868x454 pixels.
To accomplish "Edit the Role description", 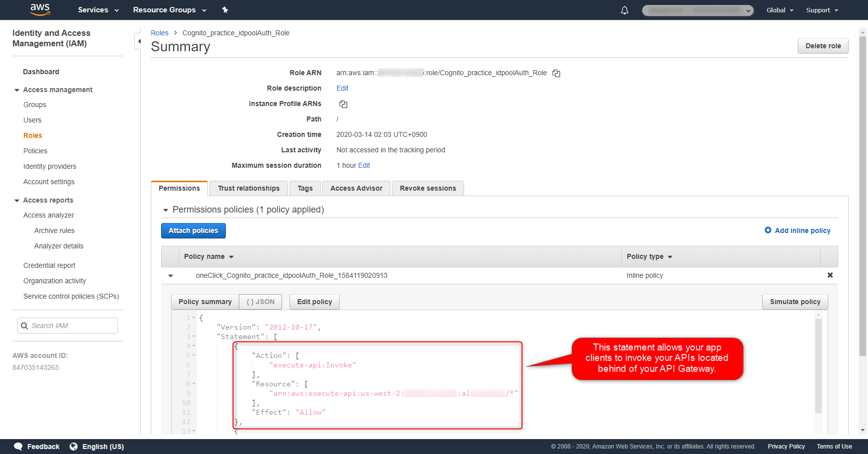I will (342, 88).
